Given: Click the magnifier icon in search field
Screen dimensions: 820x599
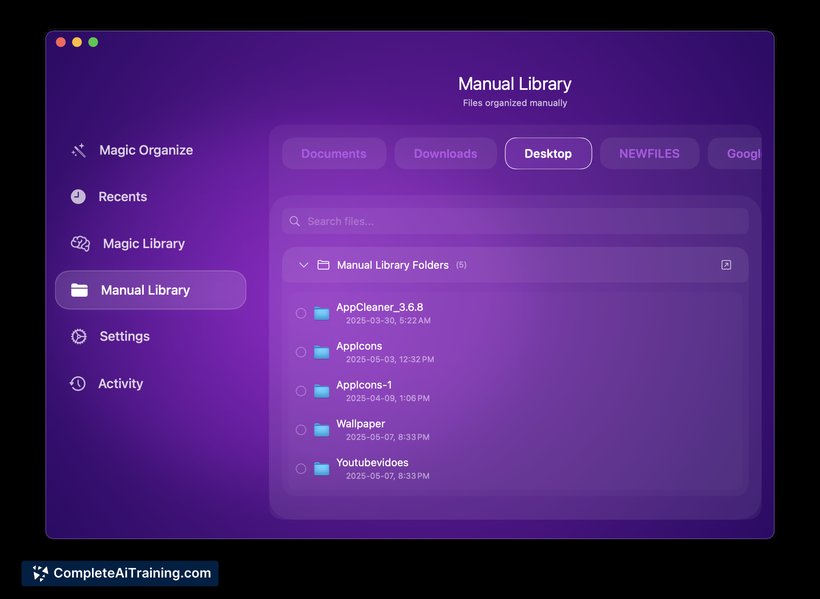Looking at the screenshot, I should pos(295,221).
